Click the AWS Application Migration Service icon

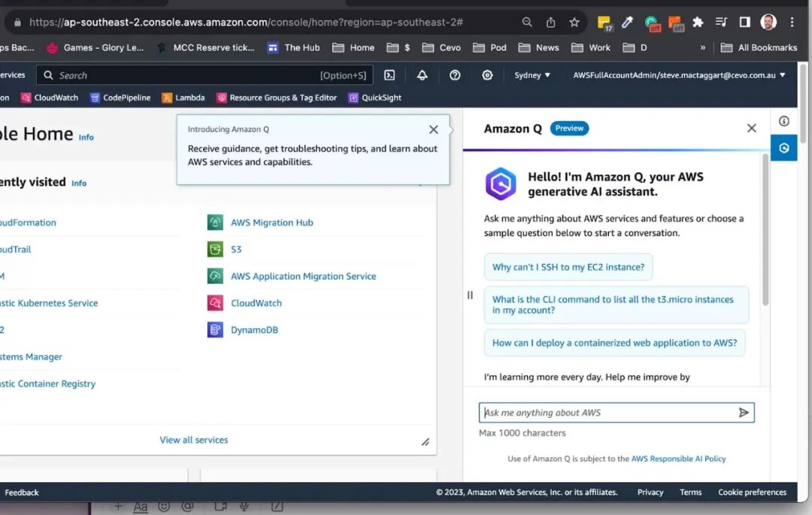click(x=215, y=276)
